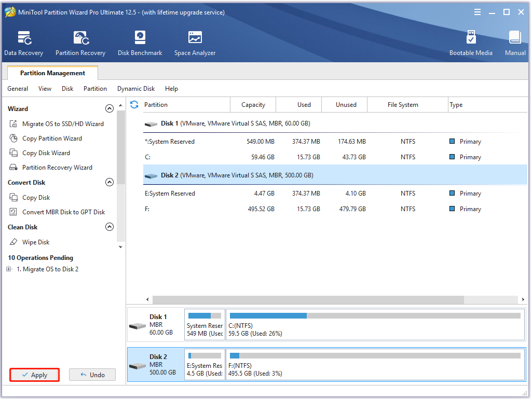This screenshot has width=532, height=400.
Task: Collapse the Wizard section
Action: click(109, 108)
